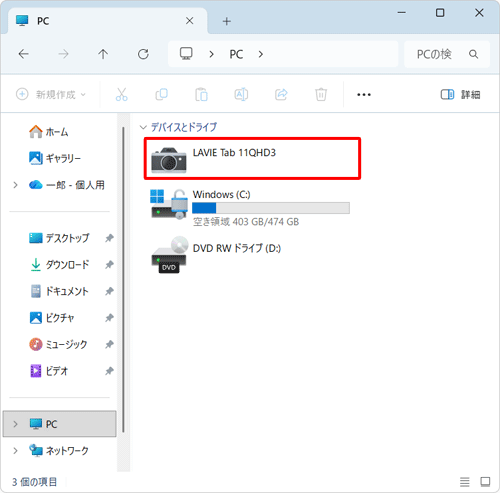Open the See more ellipsis menu
Viewport: 500px width, 493px height.
(364, 95)
